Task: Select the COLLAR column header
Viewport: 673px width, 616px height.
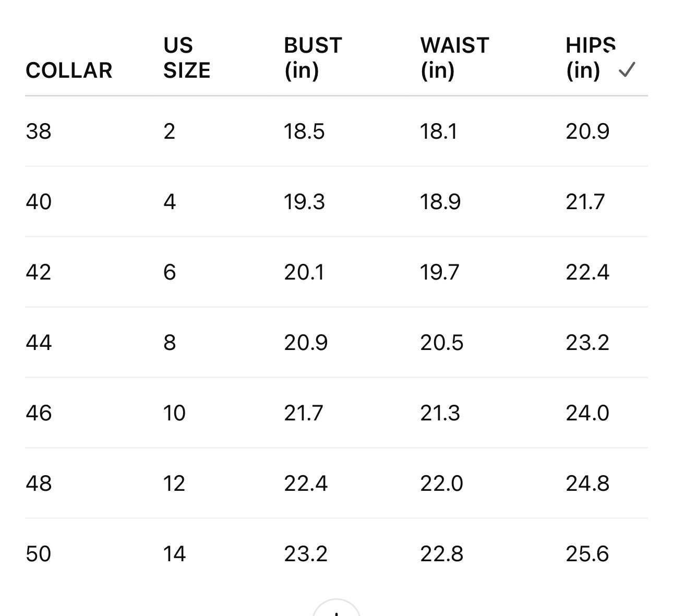Action: point(69,70)
